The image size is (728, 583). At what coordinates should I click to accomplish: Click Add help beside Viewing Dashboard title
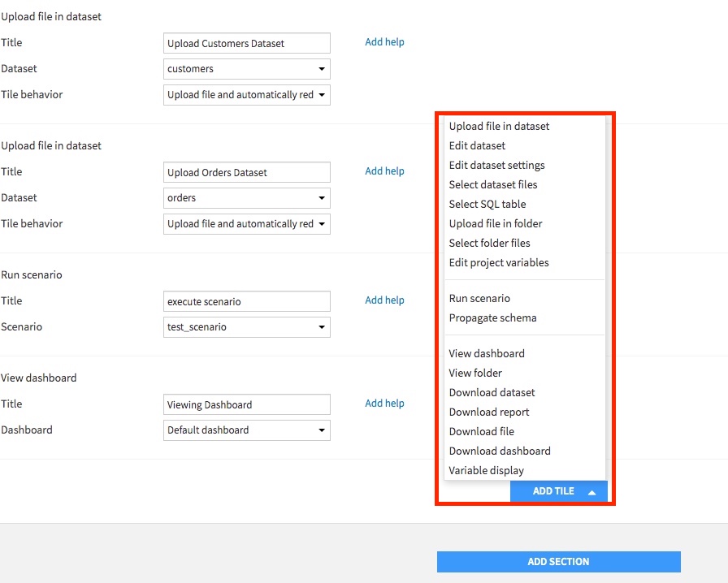(x=384, y=404)
